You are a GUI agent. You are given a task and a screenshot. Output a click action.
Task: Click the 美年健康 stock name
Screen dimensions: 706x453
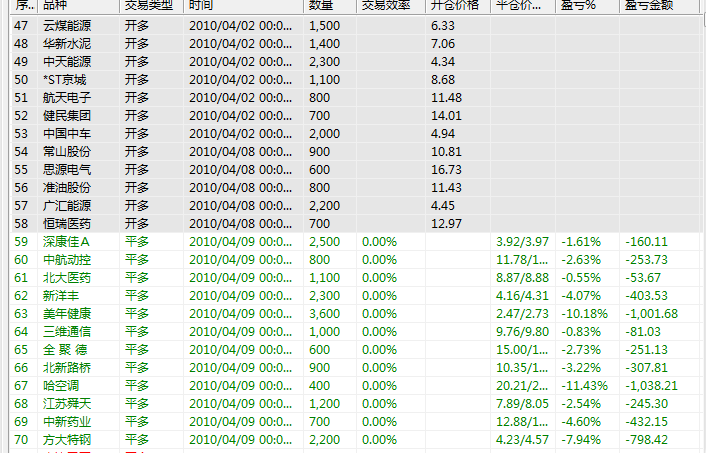pyautogui.click(x=67, y=314)
